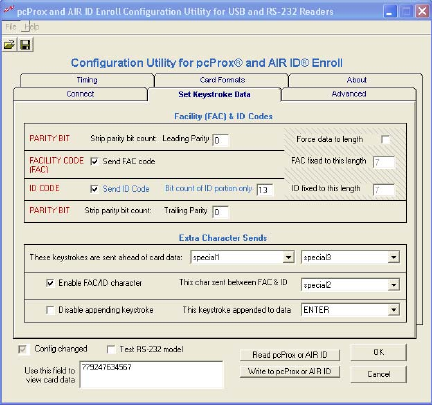Click FAC fixed to this length field

[384, 162]
